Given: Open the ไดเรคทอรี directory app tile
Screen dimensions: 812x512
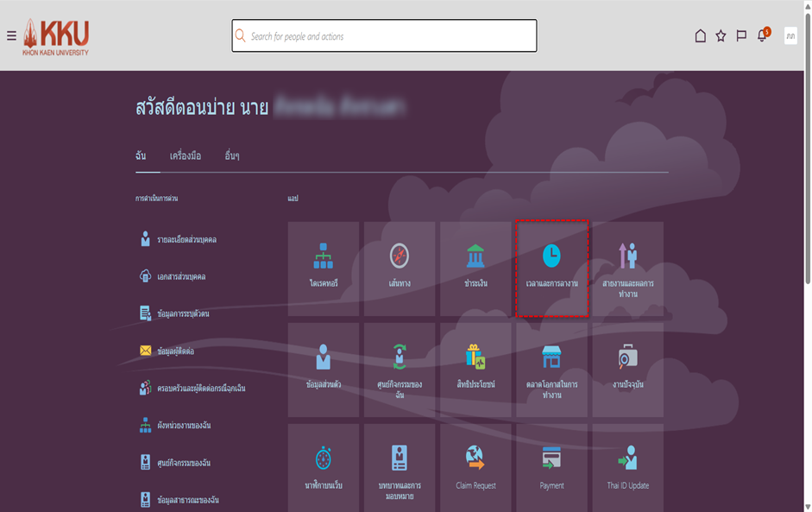Looking at the screenshot, I should pyautogui.click(x=323, y=268).
